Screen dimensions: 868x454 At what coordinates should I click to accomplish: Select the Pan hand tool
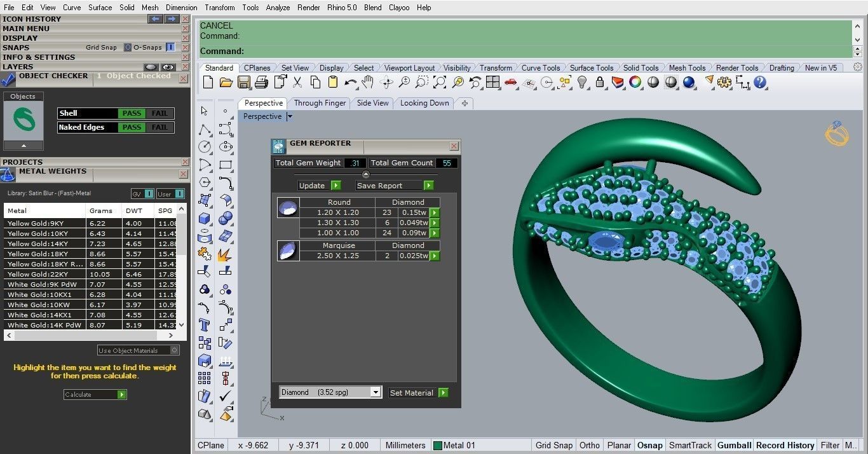coord(367,82)
